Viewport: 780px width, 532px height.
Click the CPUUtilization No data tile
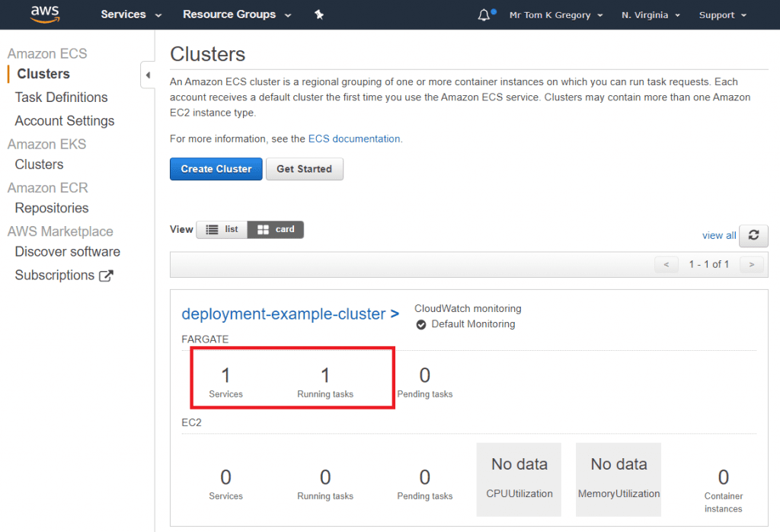pyautogui.click(x=519, y=479)
